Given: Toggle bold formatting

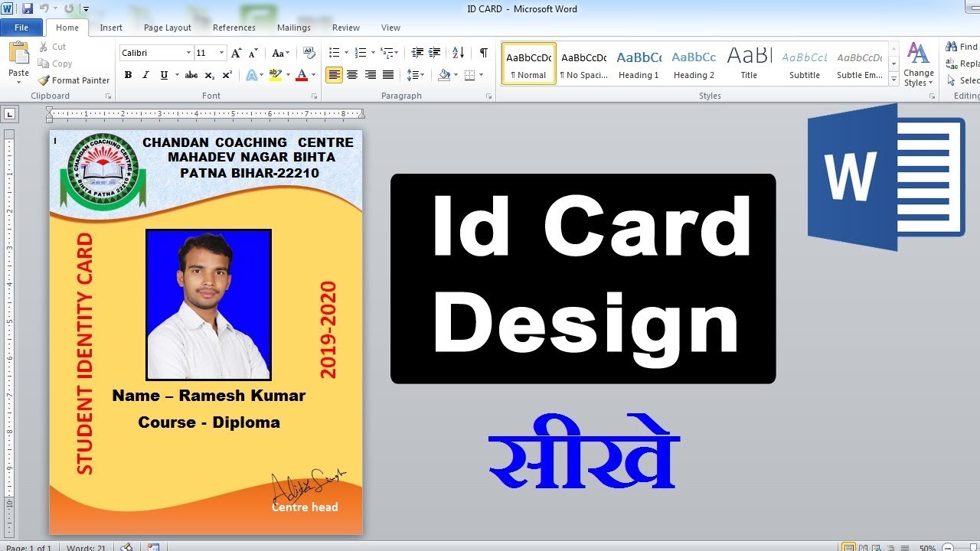Looking at the screenshot, I should click(128, 75).
